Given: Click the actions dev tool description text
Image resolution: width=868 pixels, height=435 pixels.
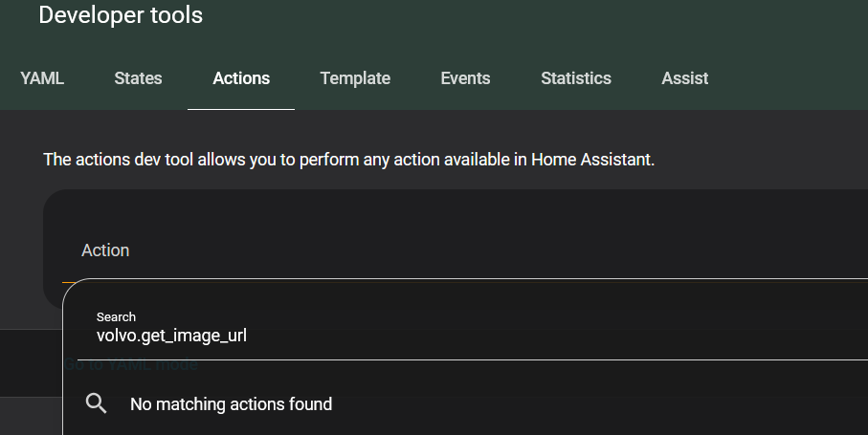Looking at the screenshot, I should pyautogui.click(x=348, y=160).
